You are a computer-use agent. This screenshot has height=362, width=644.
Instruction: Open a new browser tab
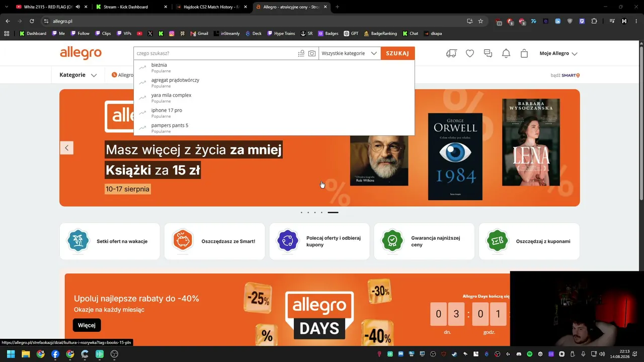click(x=337, y=7)
